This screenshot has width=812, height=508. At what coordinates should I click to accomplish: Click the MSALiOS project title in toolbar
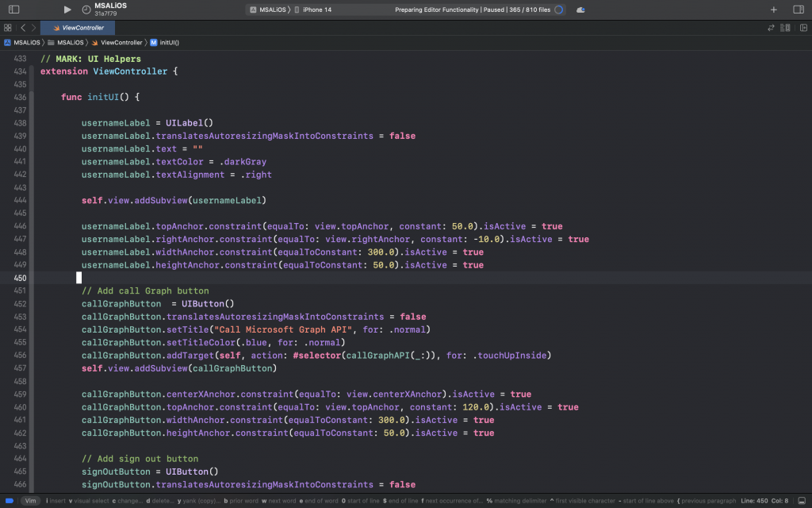111,6
